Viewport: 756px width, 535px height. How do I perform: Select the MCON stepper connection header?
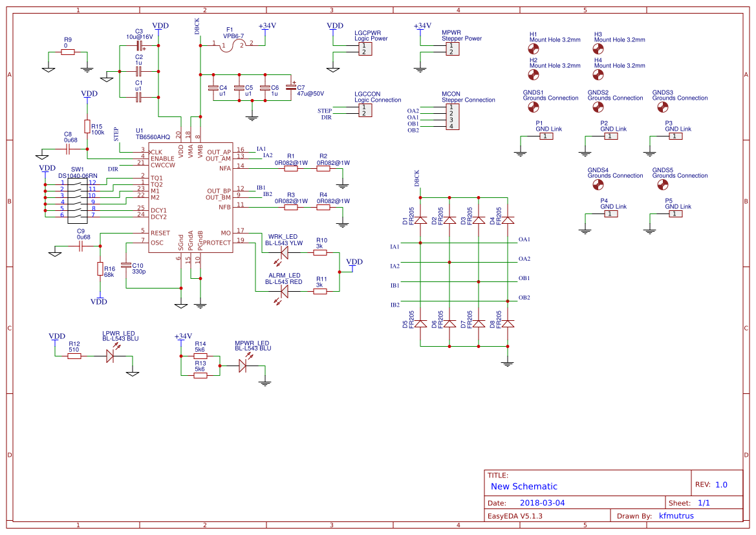pos(452,118)
